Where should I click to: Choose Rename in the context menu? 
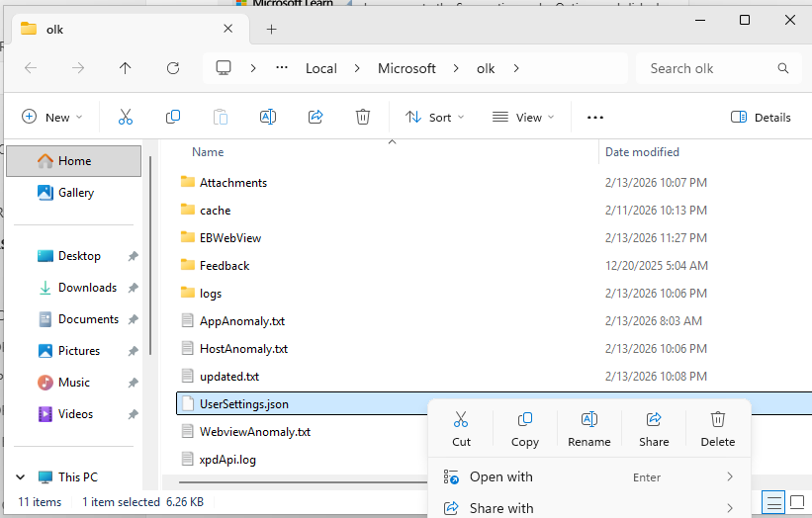coord(589,429)
